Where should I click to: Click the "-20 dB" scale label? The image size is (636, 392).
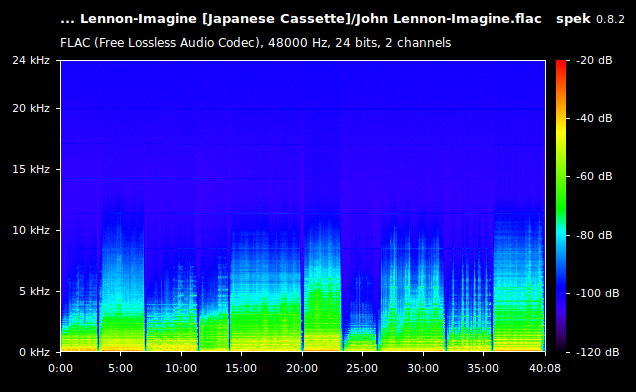[594, 60]
